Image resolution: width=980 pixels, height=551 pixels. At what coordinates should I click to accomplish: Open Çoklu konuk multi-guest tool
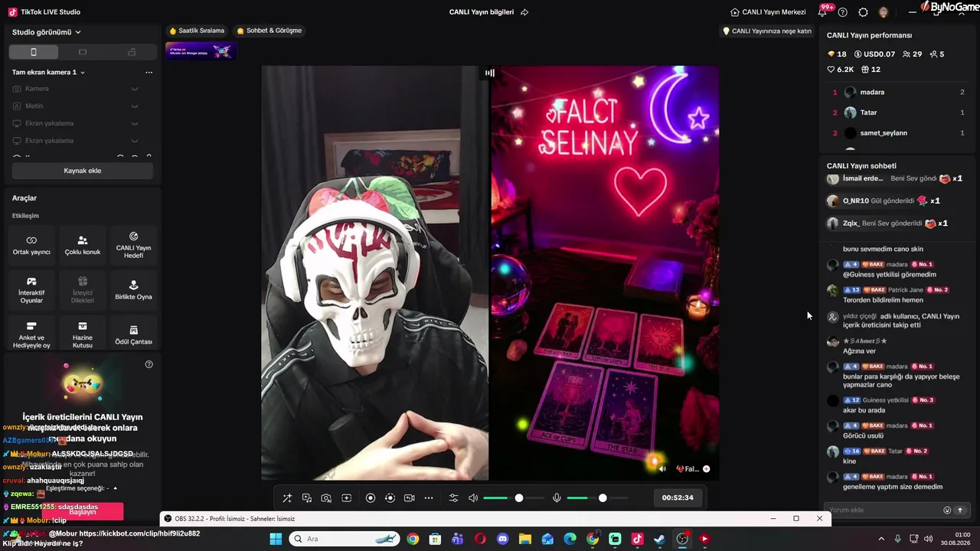pos(83,245)
